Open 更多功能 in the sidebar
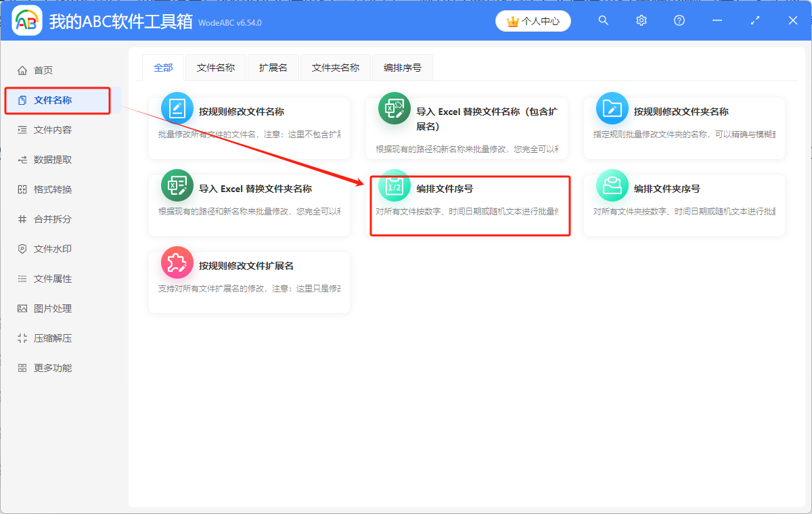The height and width of the screenshot is (514, 812). [x=53, y=368]
